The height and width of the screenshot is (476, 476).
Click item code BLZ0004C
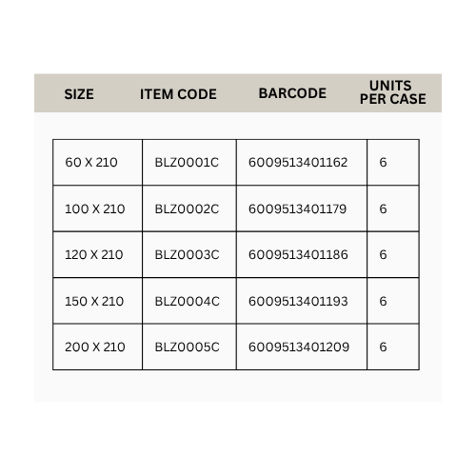click(x=187, y=301)
